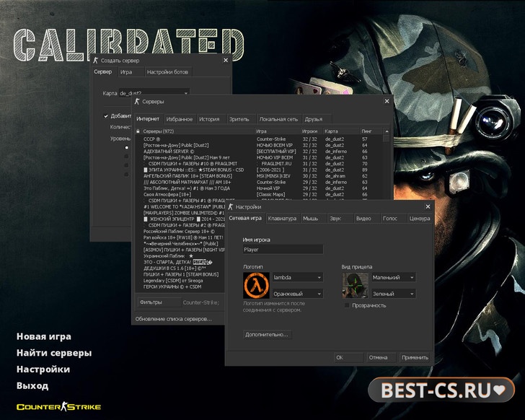Open the Зеленый crosshair color dropdown

[394, 294]
